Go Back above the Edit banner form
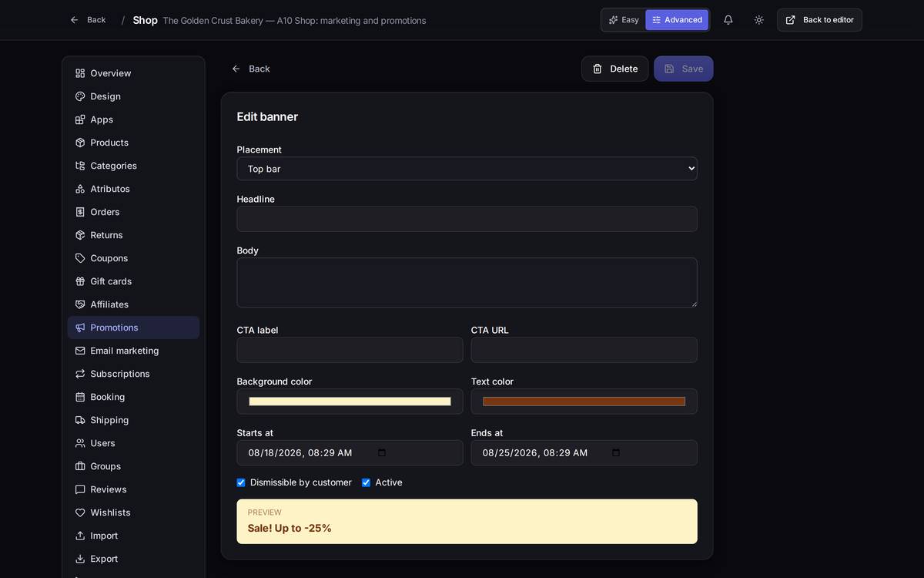This screenshot has height=578, width=924. coord(251,69)
